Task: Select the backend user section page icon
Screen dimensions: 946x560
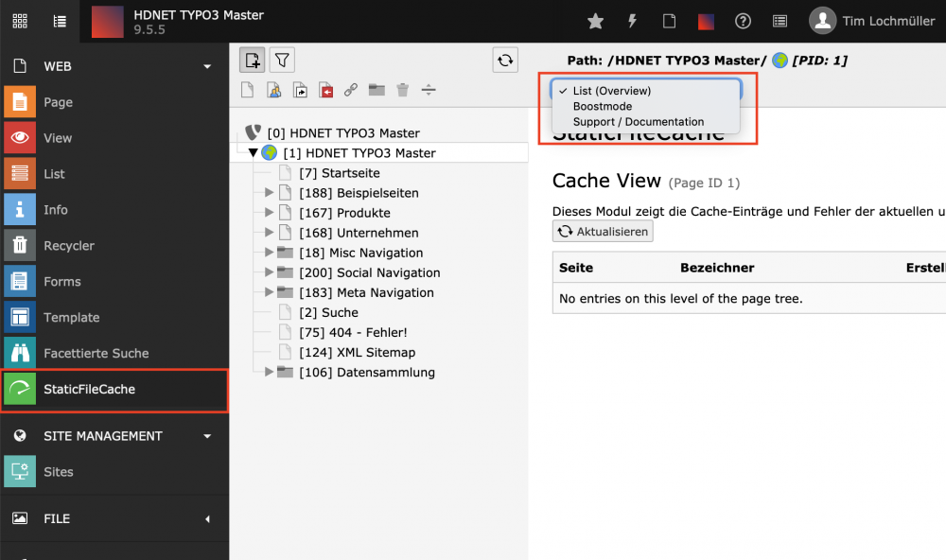Action: [274, 90]
